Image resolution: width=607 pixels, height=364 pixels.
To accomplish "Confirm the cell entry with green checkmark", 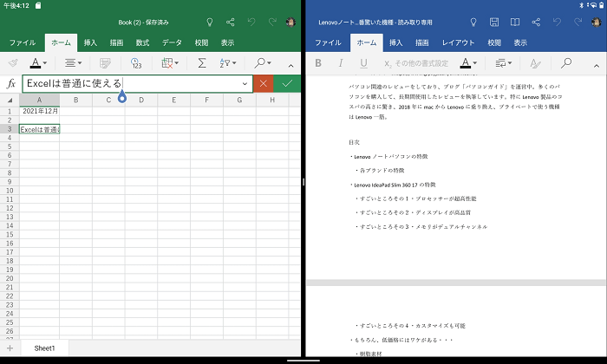I will (x=287, y=83).
